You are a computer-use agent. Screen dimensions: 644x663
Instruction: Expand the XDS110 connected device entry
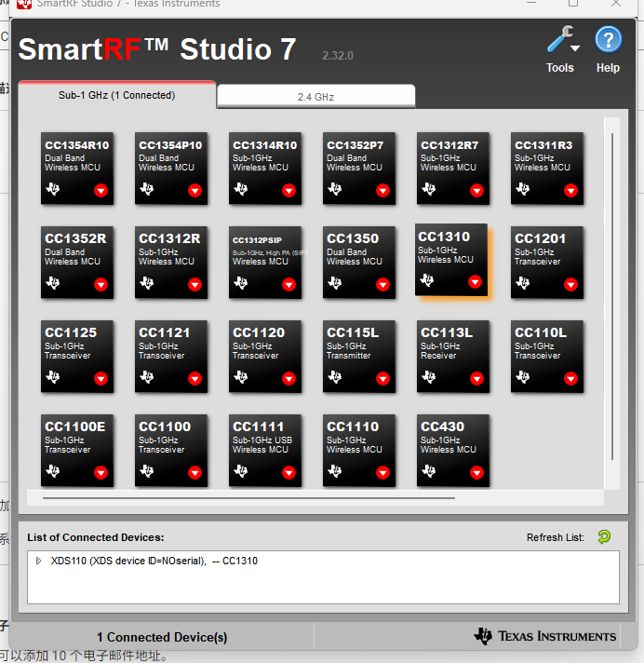38,562
